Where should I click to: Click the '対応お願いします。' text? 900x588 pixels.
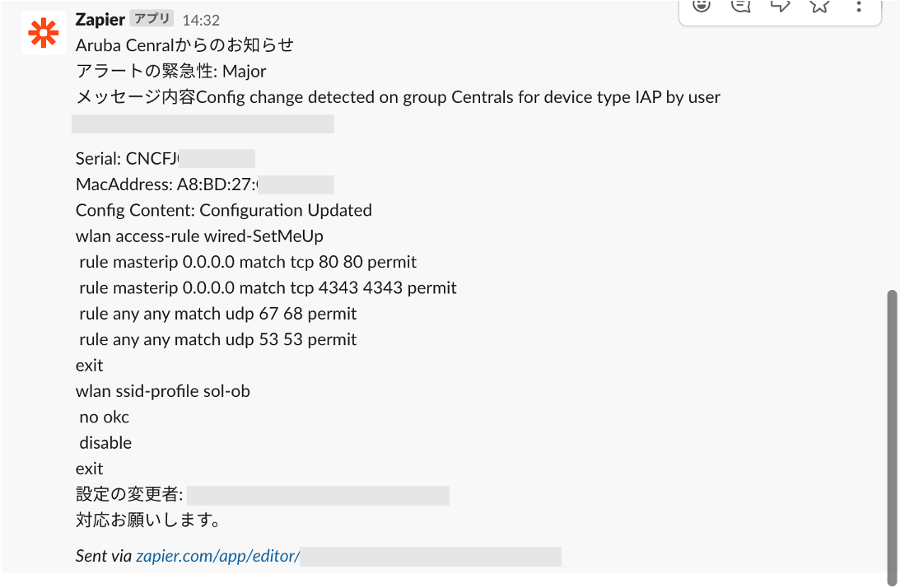tap(148, 520)
